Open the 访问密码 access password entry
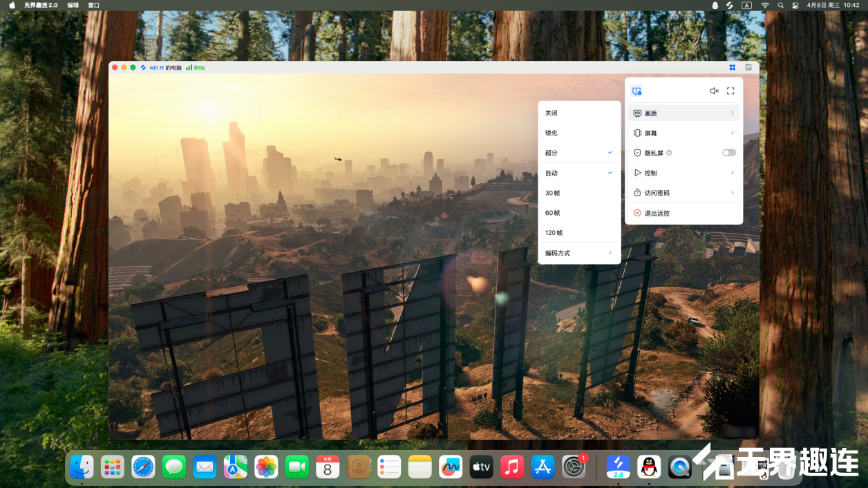This screenshot has width=868, height=488. click(x=683, y=193)
